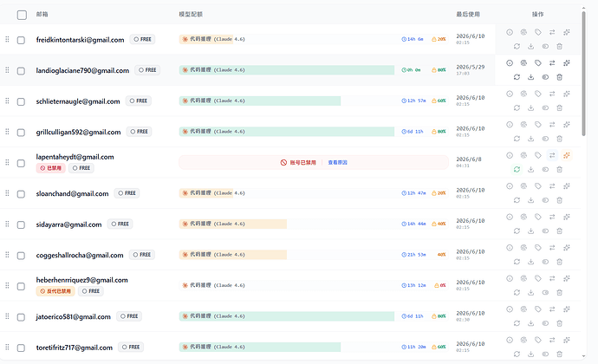
Task: Click drag handle beside sidayarra@gmail.com
Action: (x=7, y=224)
